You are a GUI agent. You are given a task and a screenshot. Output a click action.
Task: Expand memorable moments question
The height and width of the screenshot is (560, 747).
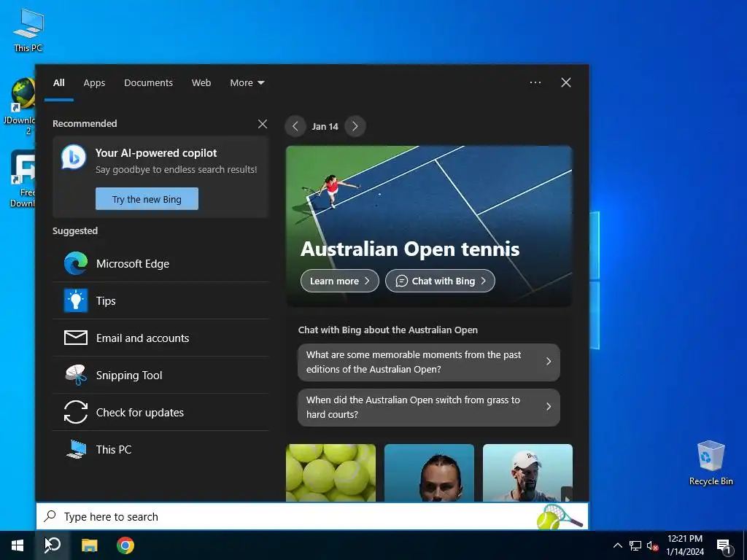click(429, 362)
